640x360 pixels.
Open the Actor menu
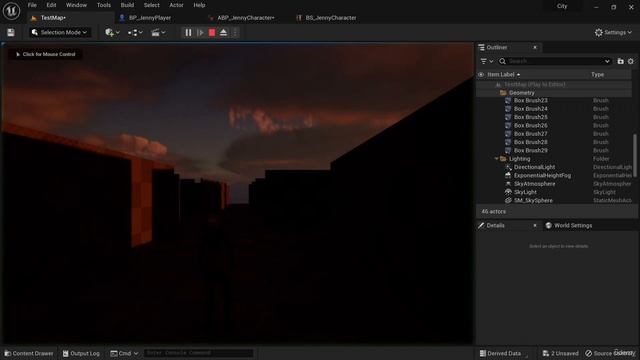176,5
